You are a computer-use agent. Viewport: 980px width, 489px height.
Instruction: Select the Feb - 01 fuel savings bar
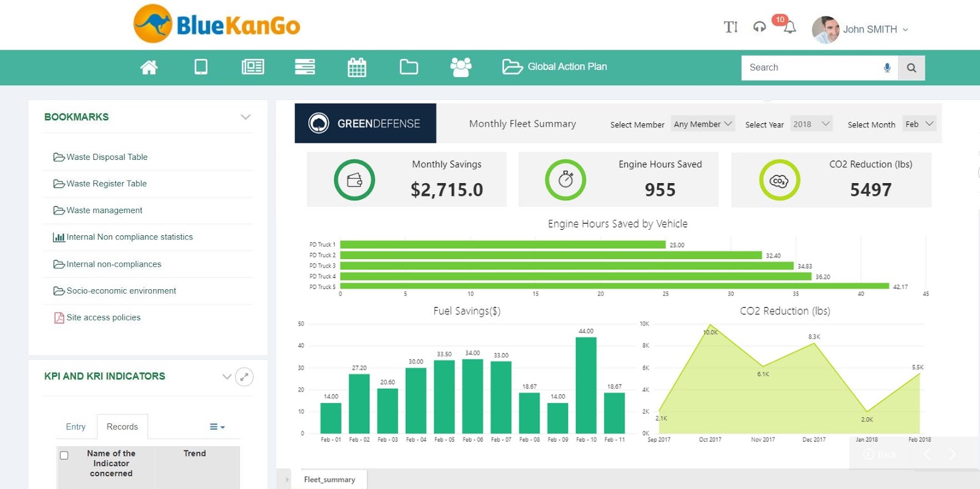[x=331, y=419]
